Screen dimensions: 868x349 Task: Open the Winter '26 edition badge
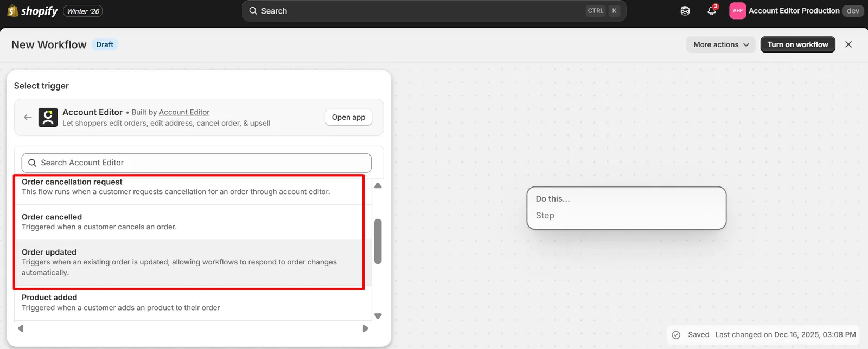[x=83, y=11]
